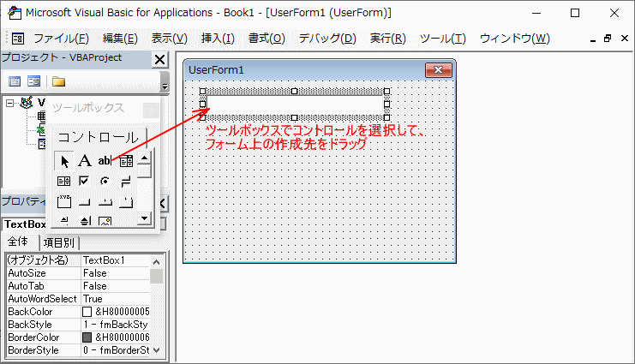Select the TextBox tool in toolbox
The image size is (635, 364).
[105, 161]
